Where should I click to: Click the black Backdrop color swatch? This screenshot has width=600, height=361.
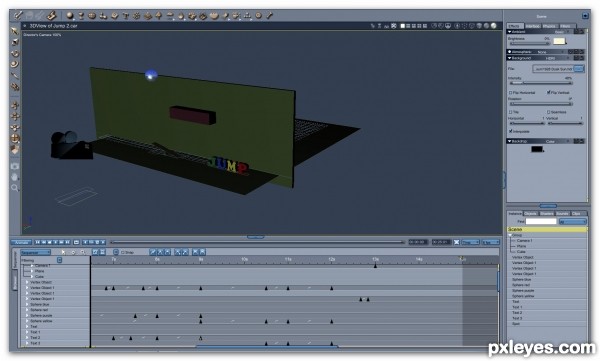tap(537, 149)
